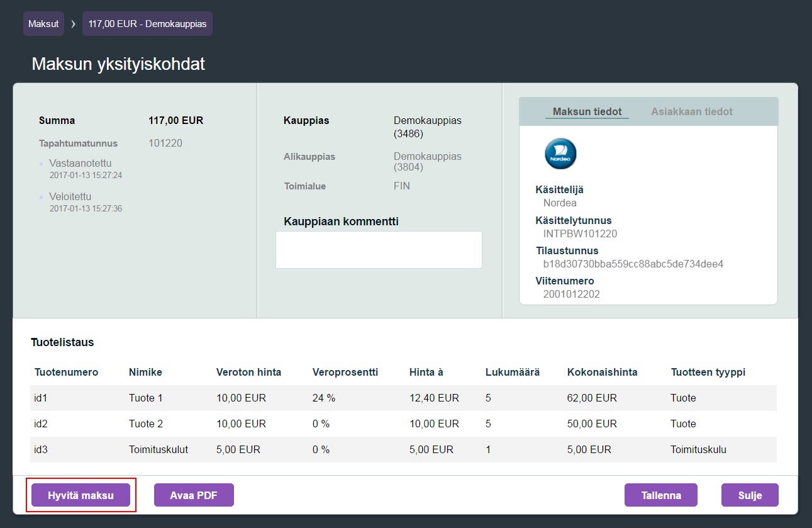The width and height of the screenshot is (812, 528).
Task: Click the Maksun yksityiskohdat page title
Action: (118, 64)
